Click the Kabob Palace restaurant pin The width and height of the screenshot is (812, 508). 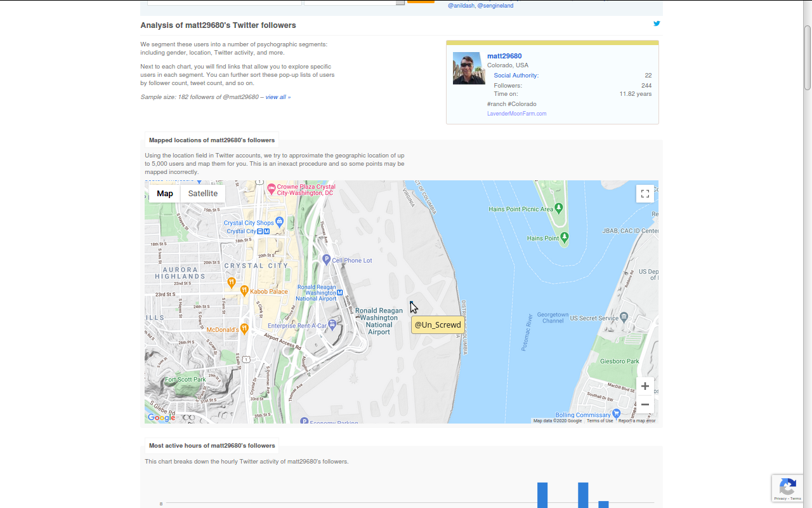pos(244,291)
